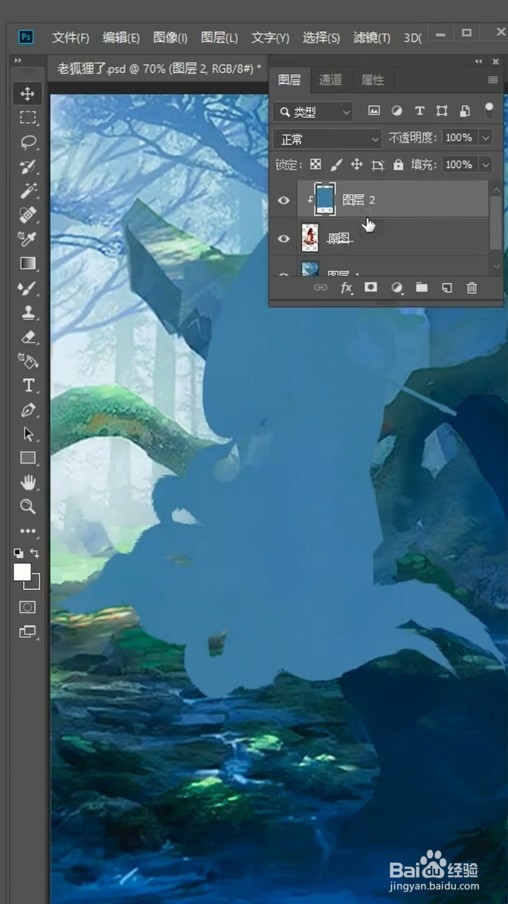508x904 pixels.
Task: Open the 填充 fill slider arrow
Action: click(x=486, y=165)
